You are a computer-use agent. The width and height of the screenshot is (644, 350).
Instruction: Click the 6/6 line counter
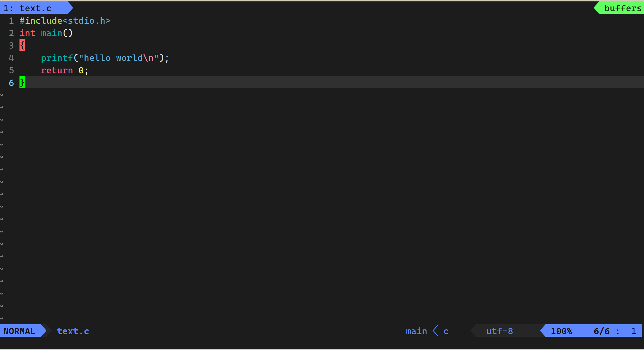pos(602,331)
